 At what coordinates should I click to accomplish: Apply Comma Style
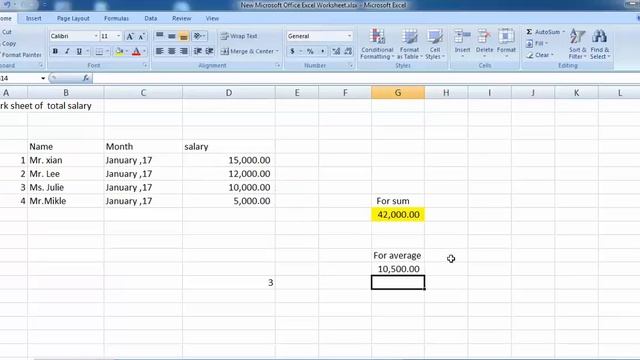322,51
